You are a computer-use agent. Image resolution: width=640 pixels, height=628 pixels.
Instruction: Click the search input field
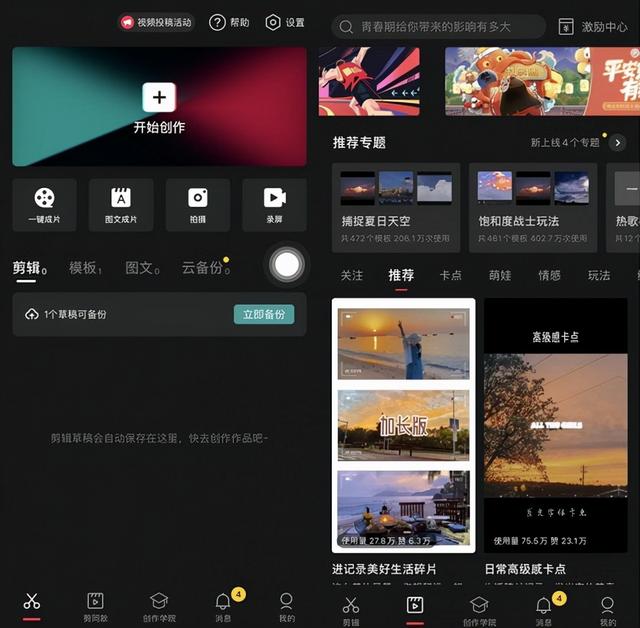[x=439, y=27]
